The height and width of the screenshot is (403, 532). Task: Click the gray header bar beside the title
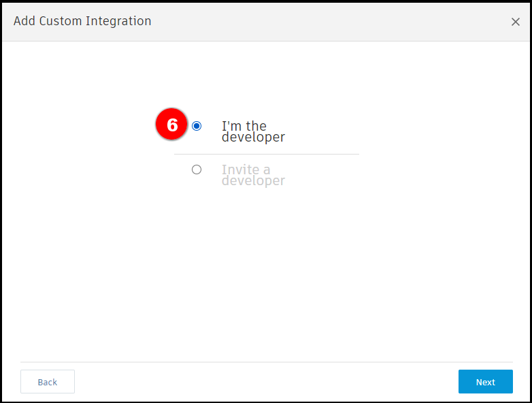coord(327,21)
